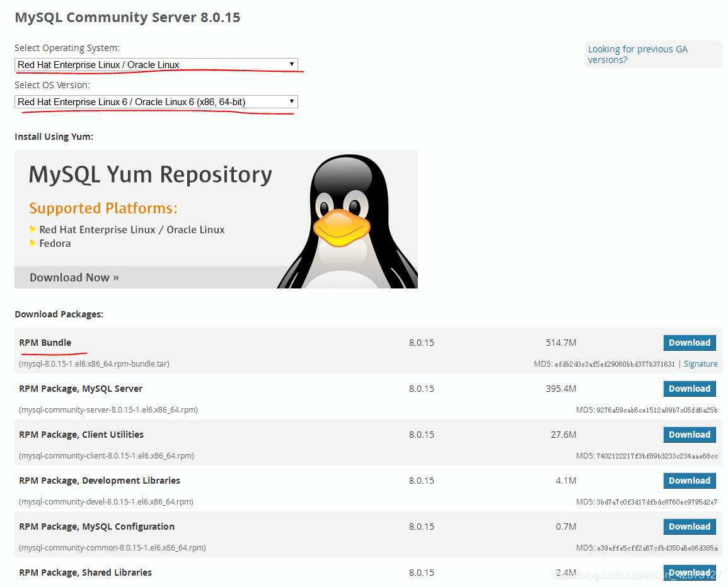Click the RPM Bundle title text
Screen dimensions: 728x587
45,343
